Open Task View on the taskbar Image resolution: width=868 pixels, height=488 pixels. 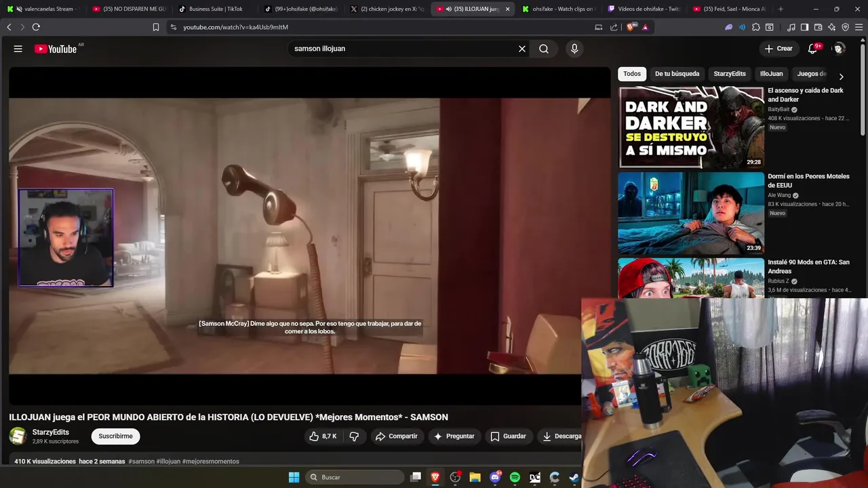pos(416,477)
